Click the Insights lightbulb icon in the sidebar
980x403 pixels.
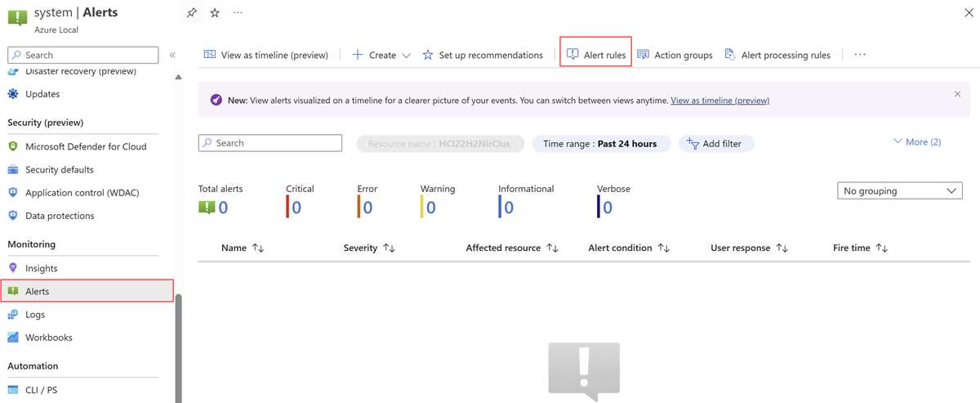click(13, 268)
